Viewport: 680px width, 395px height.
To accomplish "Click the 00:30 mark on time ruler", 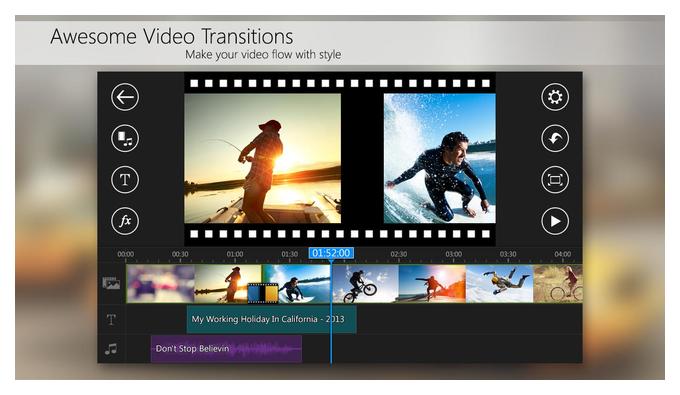I will click(180, 254).
